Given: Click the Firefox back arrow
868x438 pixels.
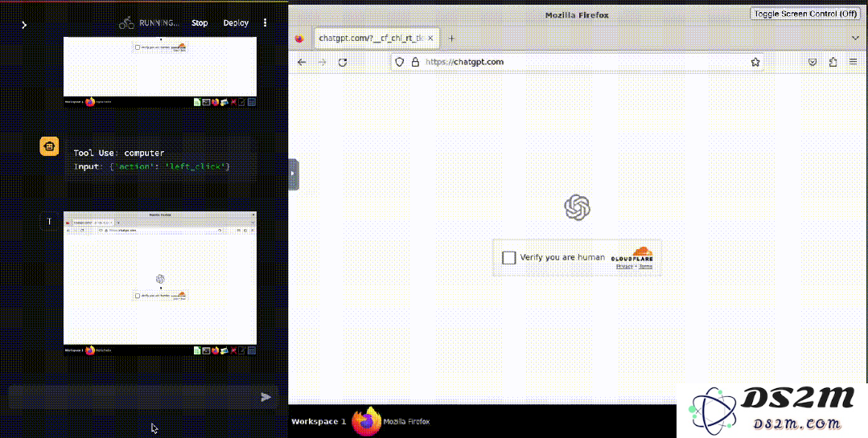Looking at the screenshot, I should (x=302, y=62).
